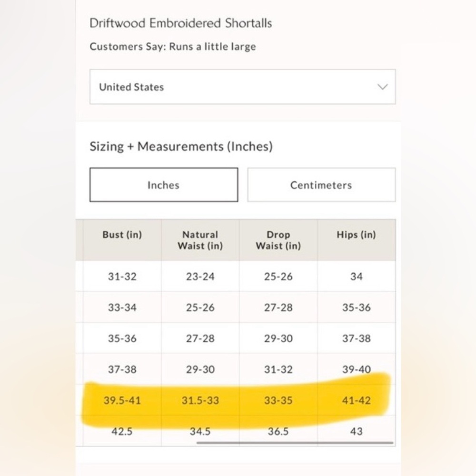Select the highlighted 39.5-41 bust cell
The width and height of the screenshot is (476, 476).
pyautogui.click(x=122, y=400)
